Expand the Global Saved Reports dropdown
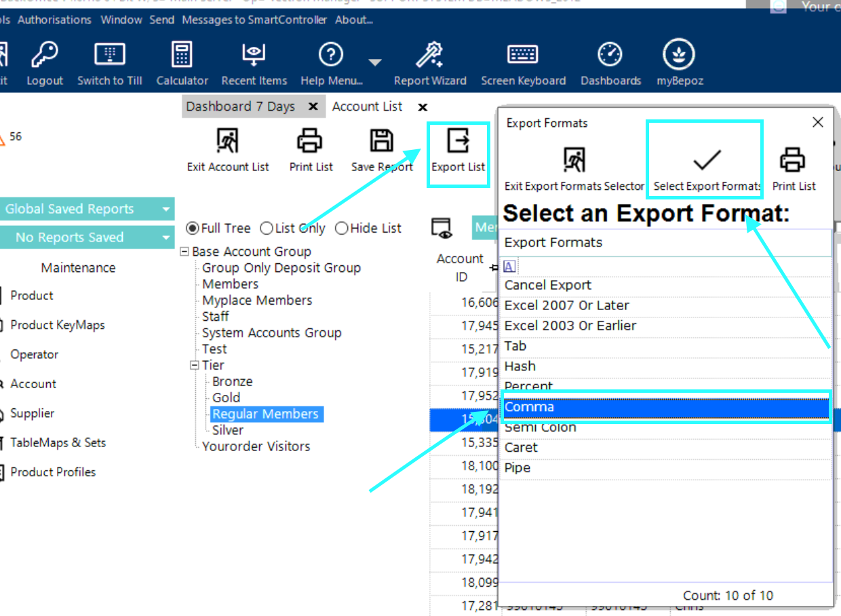841x616 pixels. [x=165, y=210]
